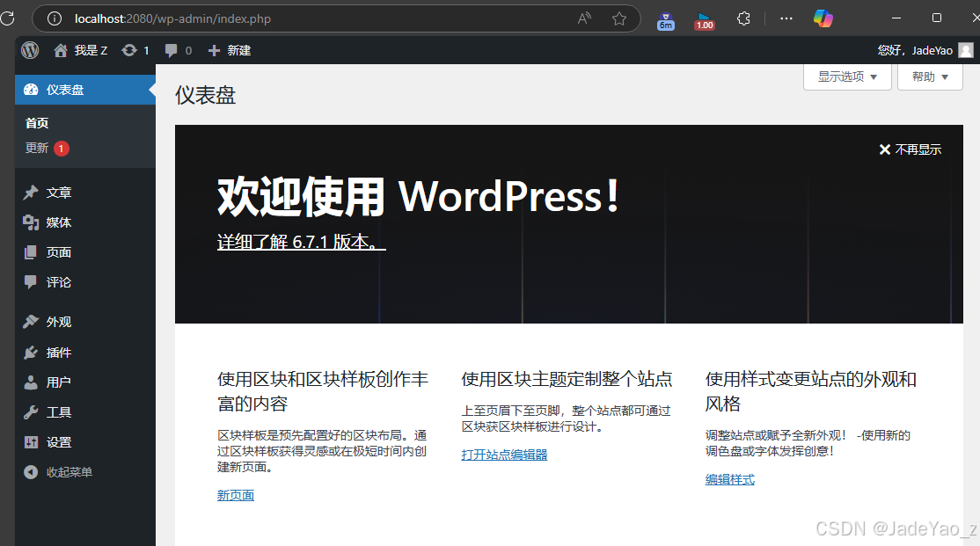Click the pushpin icon beside 文章
The height and width of the screenshot is (546, 980).
(x=31, y=193)
